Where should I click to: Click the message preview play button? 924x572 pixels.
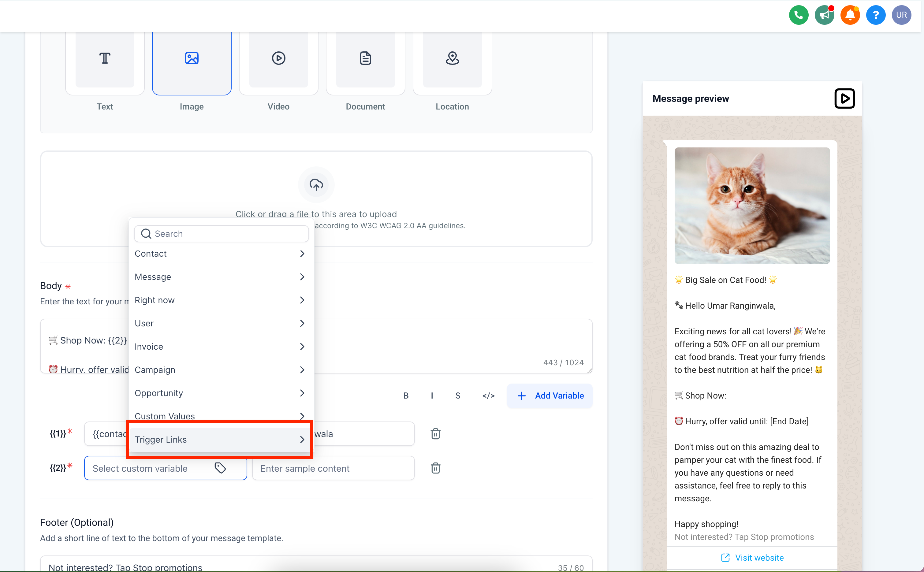(x=845, y=99)
